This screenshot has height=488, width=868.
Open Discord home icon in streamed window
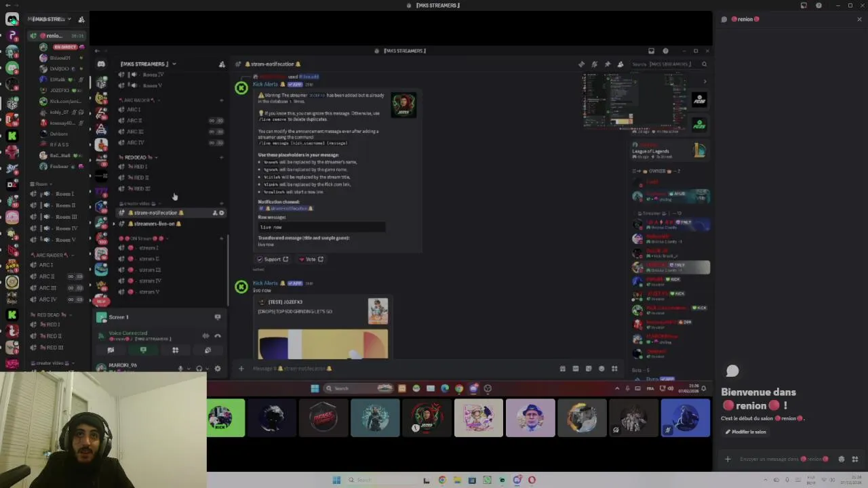101,64
